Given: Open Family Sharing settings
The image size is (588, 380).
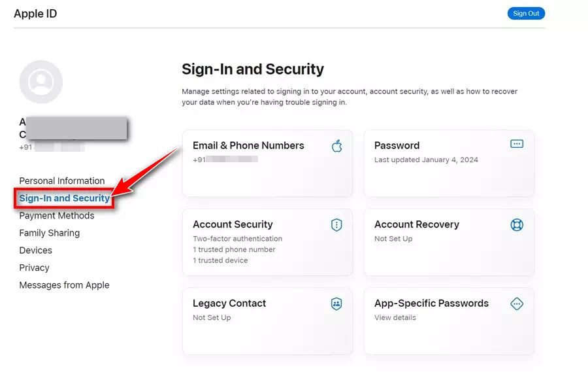Looking at the screenshot, I should coord(49,233).
